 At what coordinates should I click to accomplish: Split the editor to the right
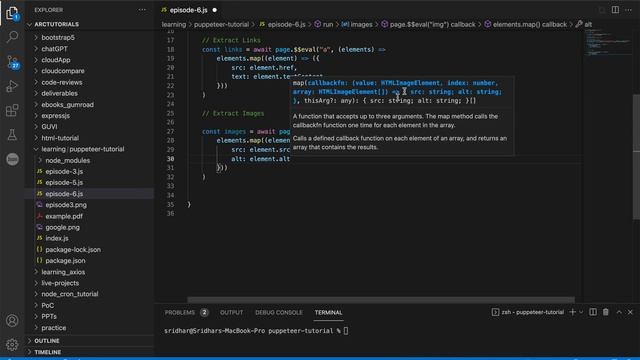click(615, 10)
